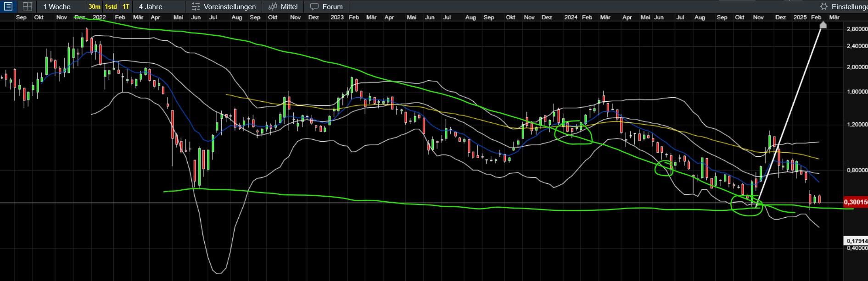This screenshot has height=281, width=868.
Task: Activate the 1T interval button
Action: 126,6
